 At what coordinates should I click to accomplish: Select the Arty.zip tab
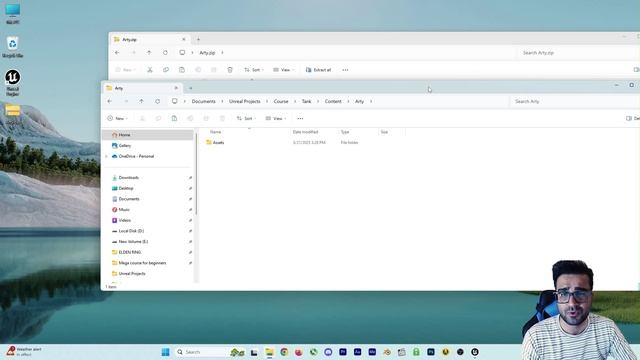(x=149, y=40)
